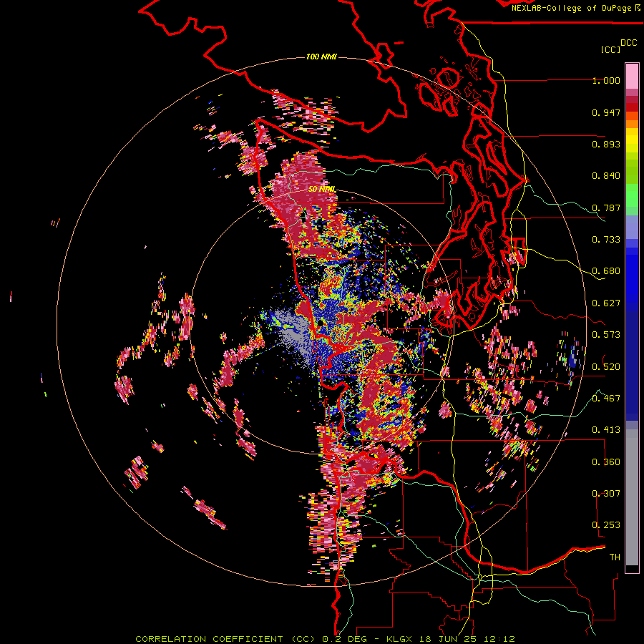This screenshot has height=644, width=644.
Task: Click the 0.733 scale value
Action: (606, 240)
